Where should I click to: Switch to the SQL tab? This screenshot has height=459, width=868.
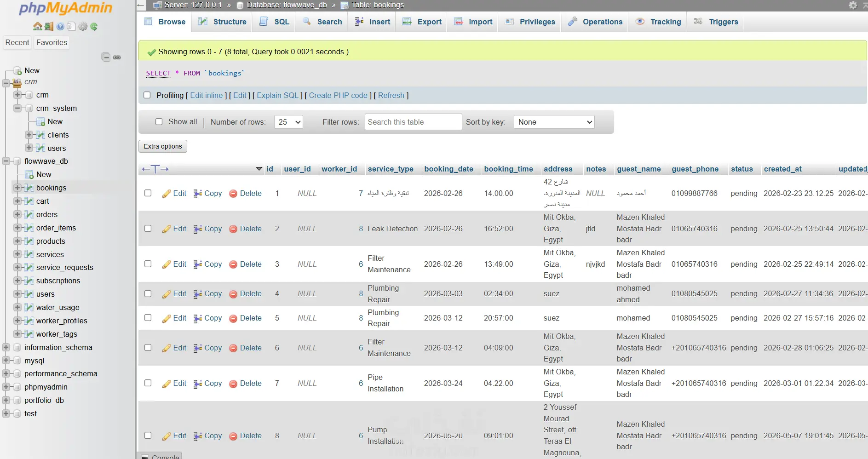point(274,22)
